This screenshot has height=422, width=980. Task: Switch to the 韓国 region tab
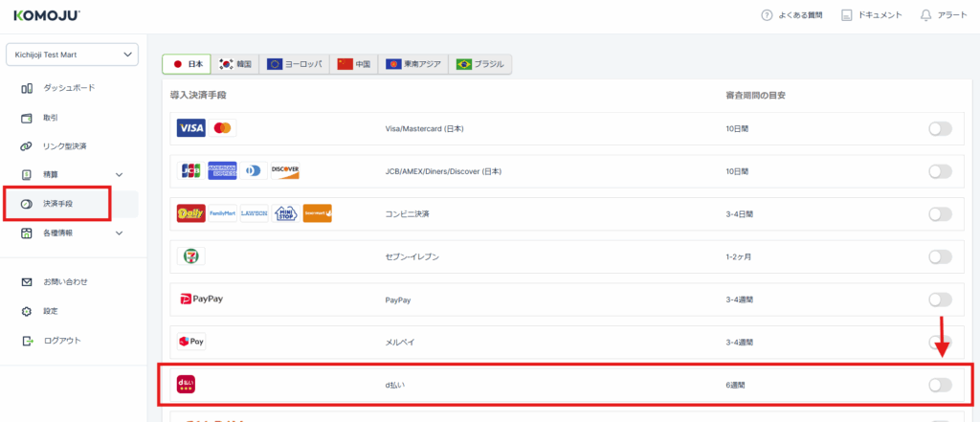tap(235, 64)
